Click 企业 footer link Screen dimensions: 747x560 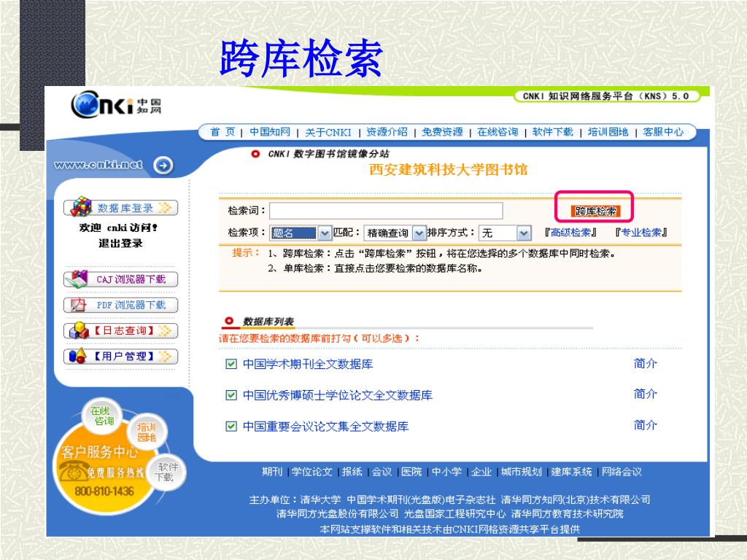coord(481,472)
